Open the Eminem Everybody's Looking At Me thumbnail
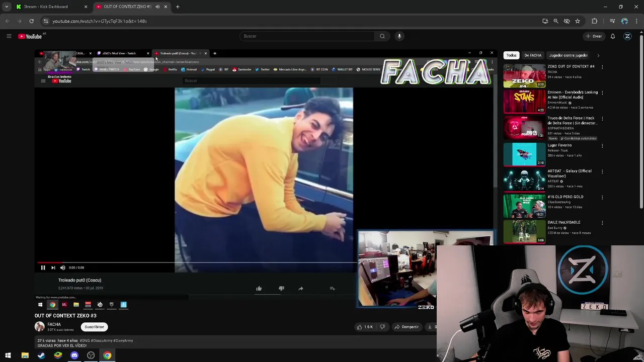 (x=524, y=101)
